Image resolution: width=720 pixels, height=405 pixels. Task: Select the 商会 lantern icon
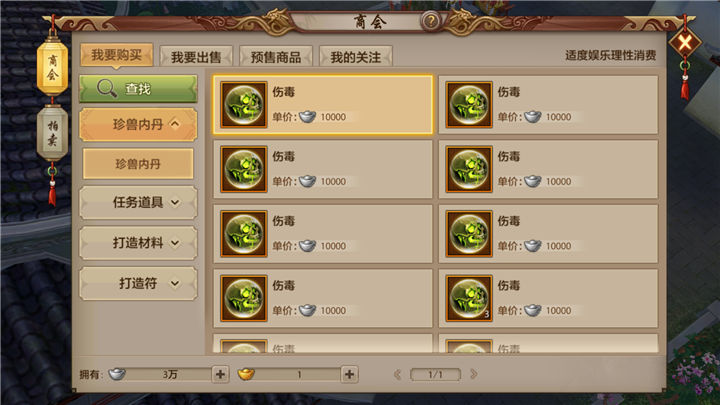click(52, 68)
